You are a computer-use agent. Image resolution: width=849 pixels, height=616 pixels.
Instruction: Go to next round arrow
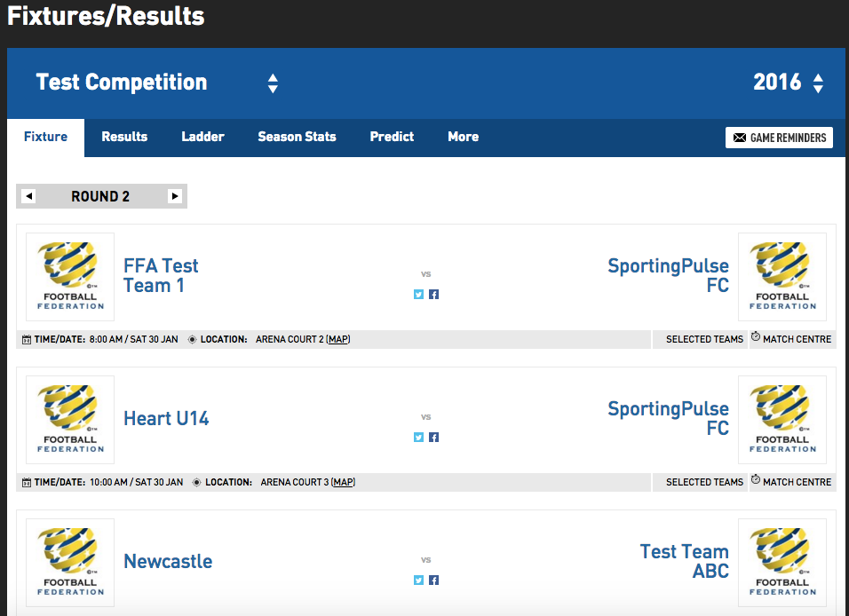tap(175, 196)
